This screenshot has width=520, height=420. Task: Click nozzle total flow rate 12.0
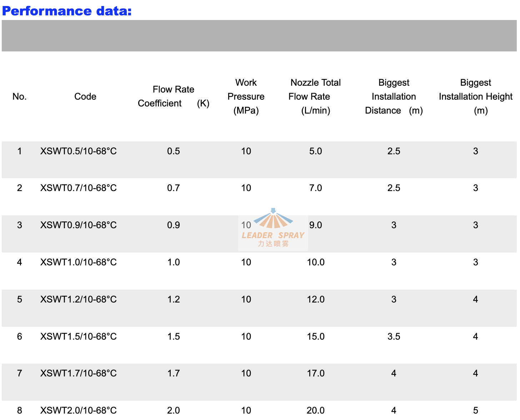(x=316, y=299)
